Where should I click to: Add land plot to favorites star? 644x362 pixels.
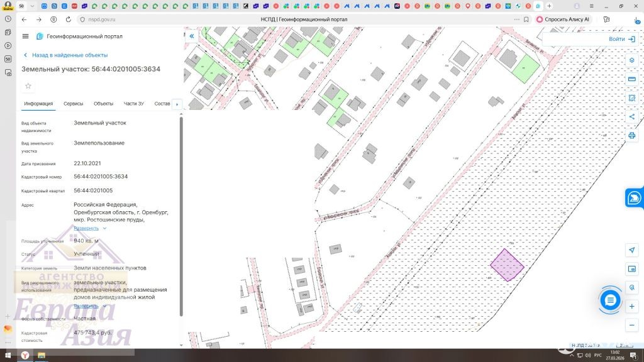pos(28,85)
